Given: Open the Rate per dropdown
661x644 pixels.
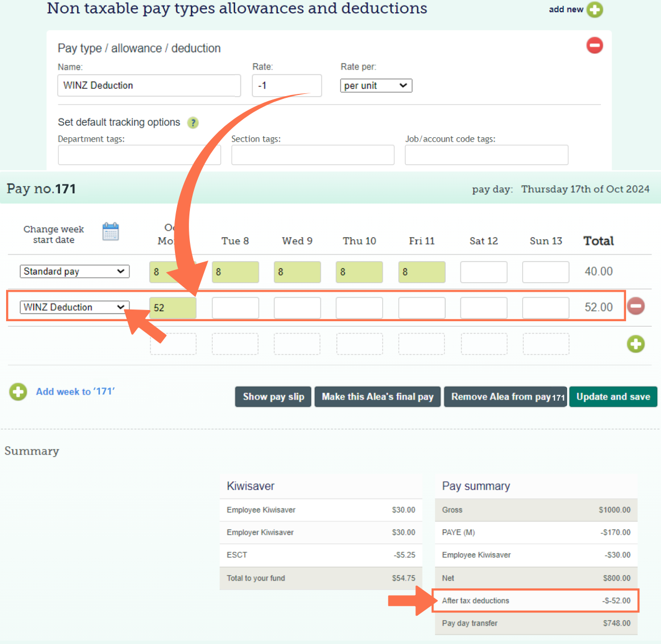Looking at the screenshot, I should (376, 86).
